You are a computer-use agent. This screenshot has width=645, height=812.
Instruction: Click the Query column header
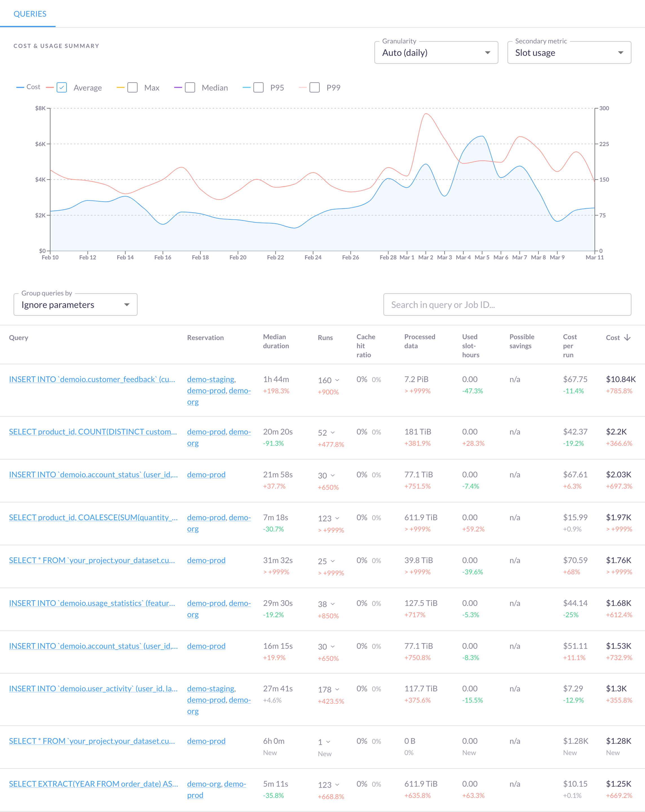[x=18, y=338]
